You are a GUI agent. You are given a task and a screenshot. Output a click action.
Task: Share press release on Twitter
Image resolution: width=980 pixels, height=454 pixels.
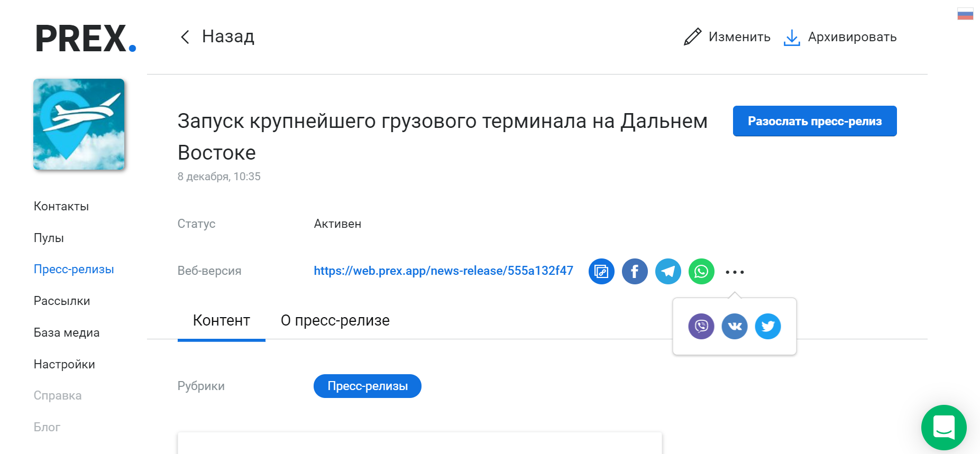tap(768, 326)
